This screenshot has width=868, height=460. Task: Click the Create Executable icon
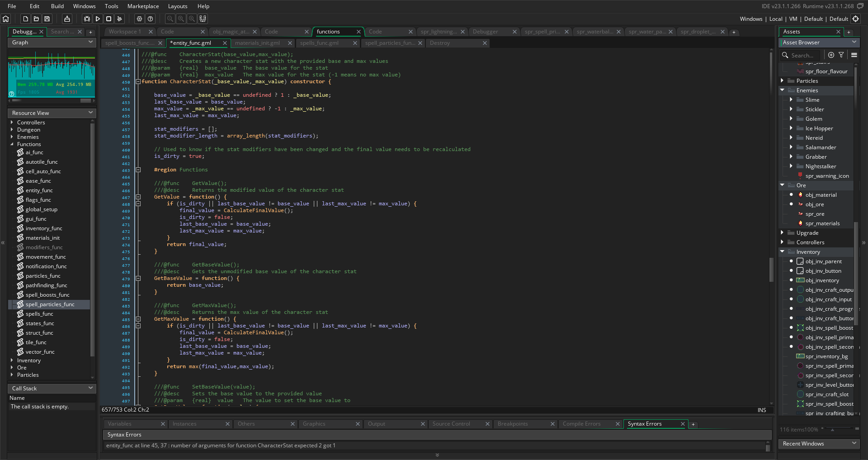click(x=67, y=19)
